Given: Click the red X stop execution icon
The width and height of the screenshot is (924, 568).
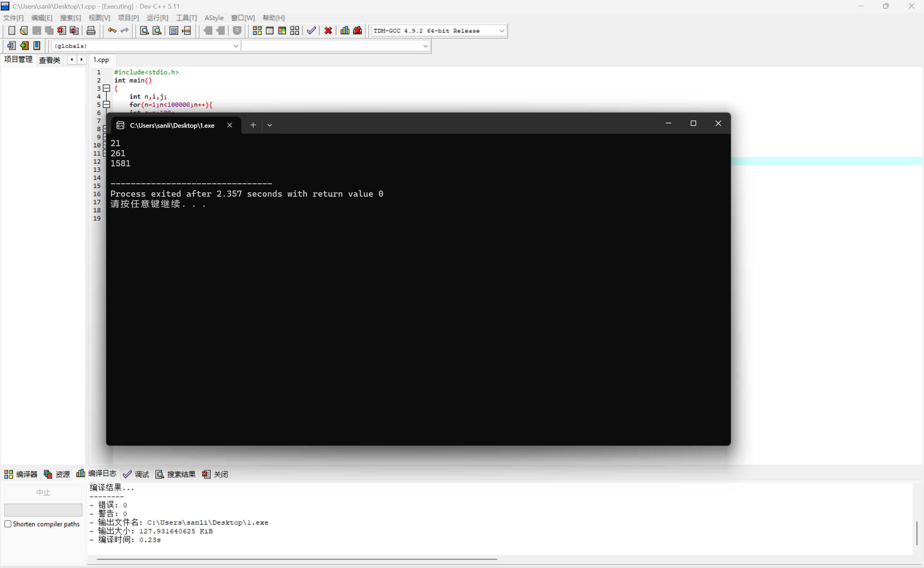Looking at the screenshot, I should click(x=328, y=31).
